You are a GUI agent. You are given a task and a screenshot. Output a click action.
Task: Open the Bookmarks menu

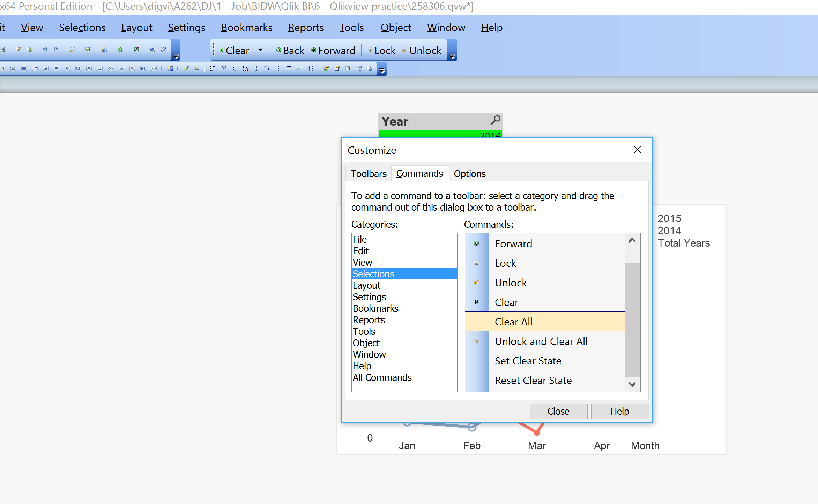pos(246,28)
